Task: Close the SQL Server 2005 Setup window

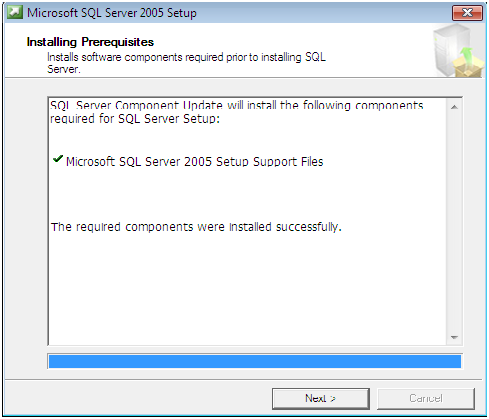Action: coord(467,13)
